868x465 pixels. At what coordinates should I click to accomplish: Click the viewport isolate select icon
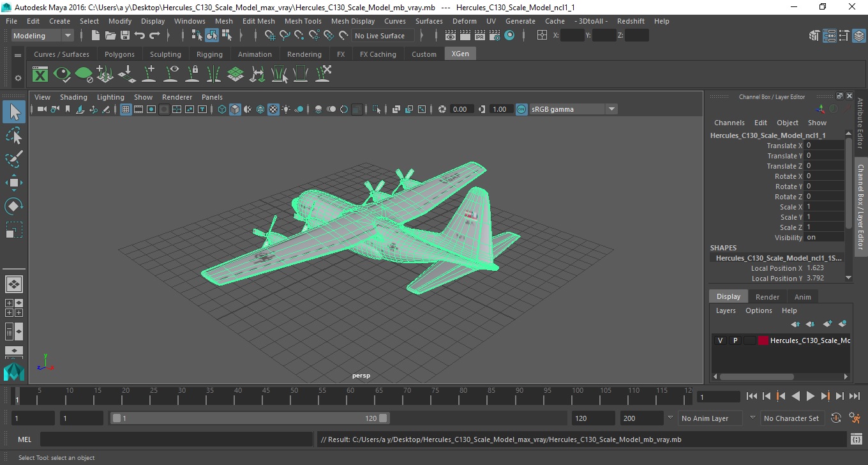(377, 109)
